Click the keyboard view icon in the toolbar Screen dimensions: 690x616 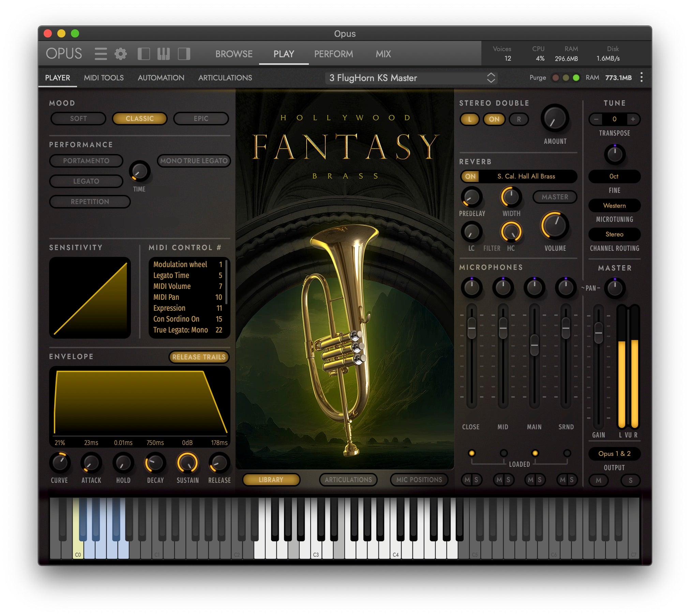pyautogui.click(x=164, y=54)
